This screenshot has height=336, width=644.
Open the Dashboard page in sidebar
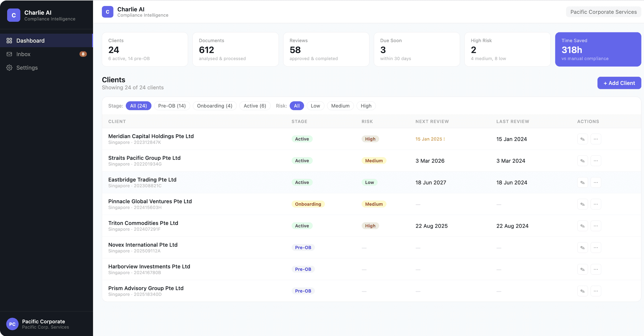point(46,41)
